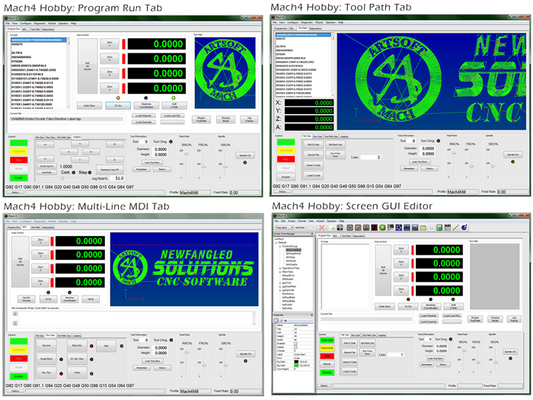Select the plain grey button icon in GUI Editor toolbar

click(x=349, y=227)
